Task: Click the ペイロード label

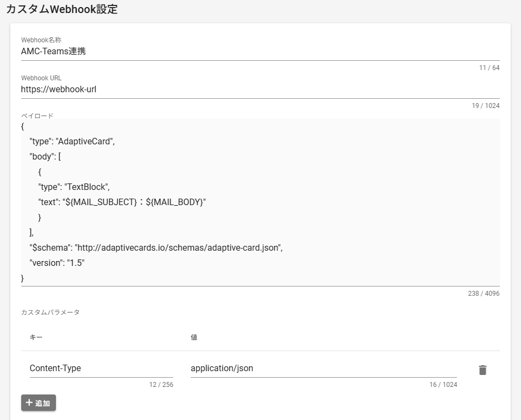Action: pyautogui.click(x=37, y=116)
